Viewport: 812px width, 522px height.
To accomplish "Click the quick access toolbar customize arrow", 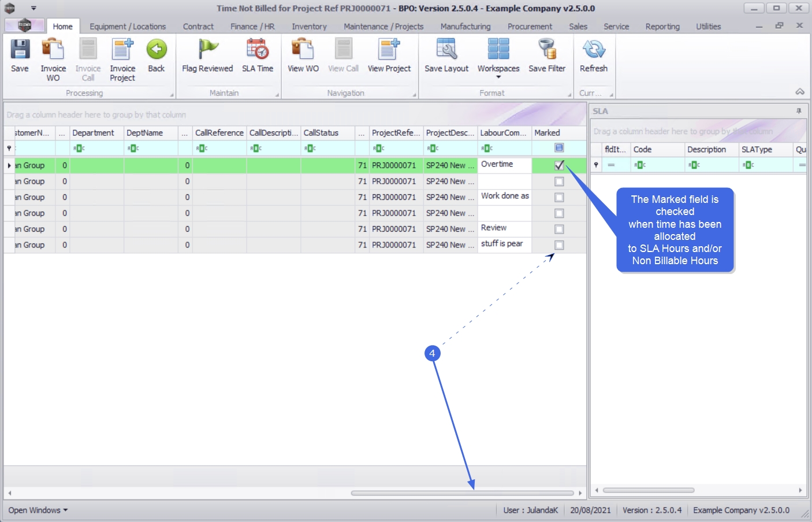I will pos(33,8).
